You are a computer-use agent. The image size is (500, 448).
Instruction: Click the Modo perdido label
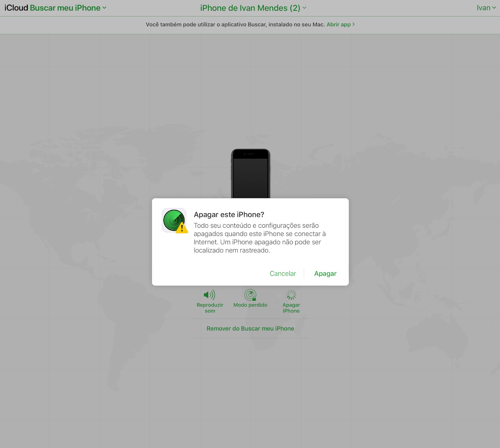click(250, 305)
